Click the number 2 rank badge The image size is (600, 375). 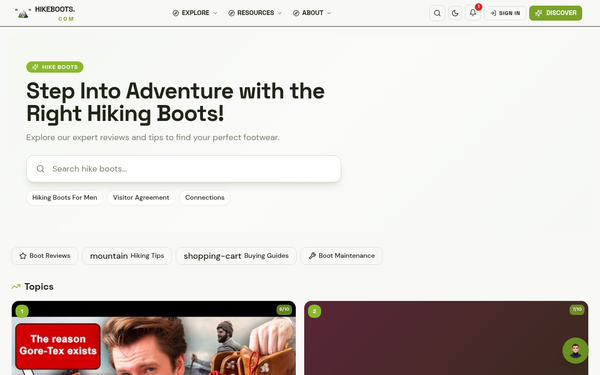pos(315,311)
